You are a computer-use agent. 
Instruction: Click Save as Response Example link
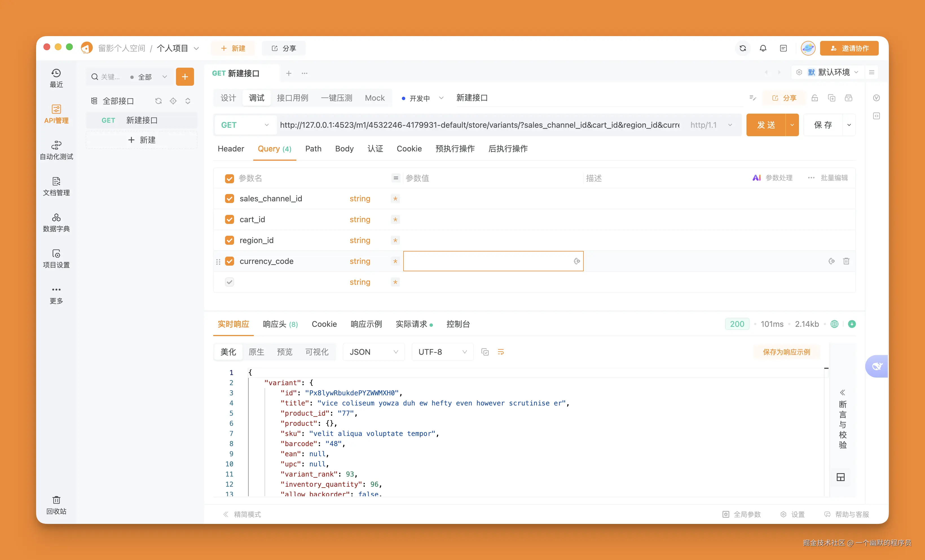(x=786, y=352)
